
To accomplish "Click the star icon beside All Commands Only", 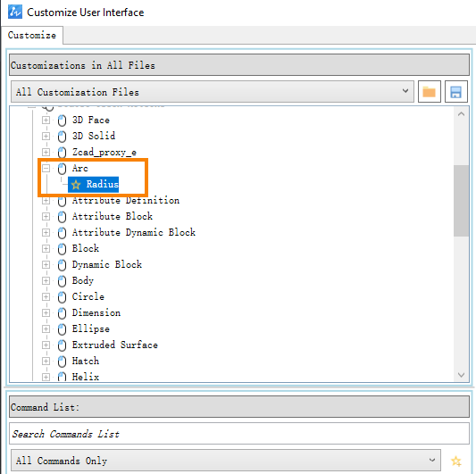I will 455,461.
